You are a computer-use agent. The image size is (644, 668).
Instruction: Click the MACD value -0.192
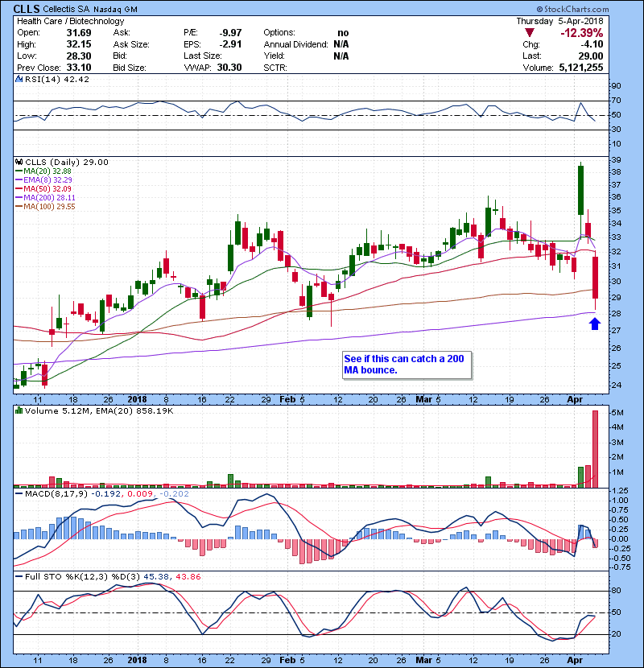(105, 494)
